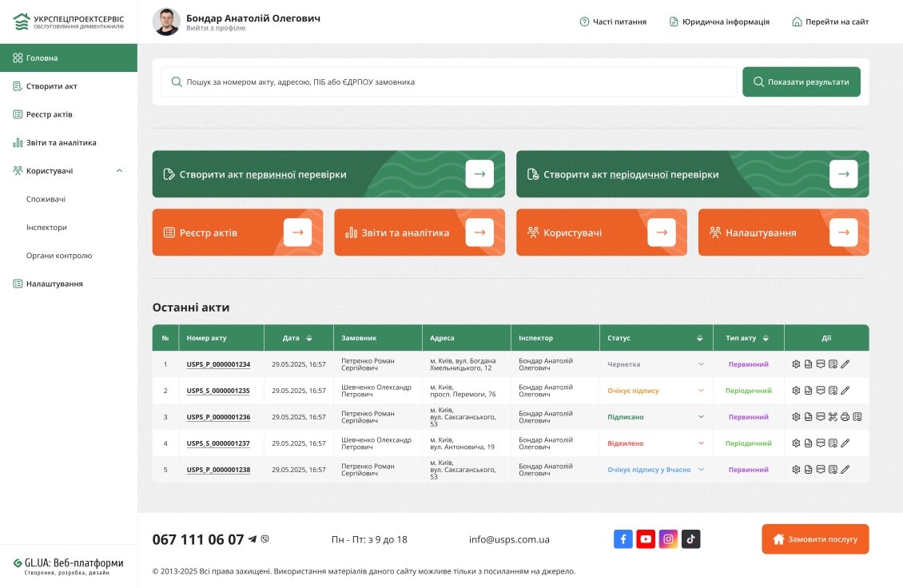Download PDF of act USPS_S_0000001235
903x588 pixels.
[x=808, y=391]
